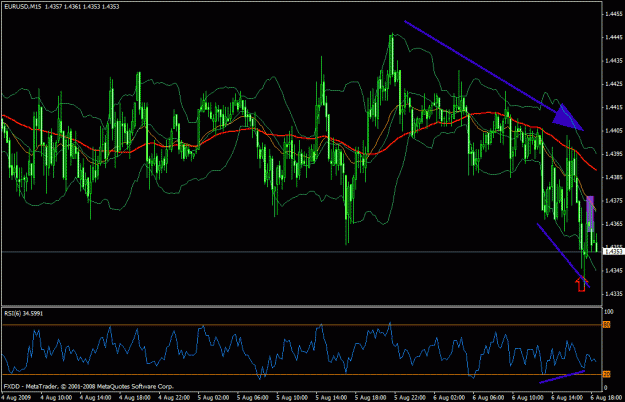
Task: Click the 6 Aug 14:00 time label
Action: 567,398
